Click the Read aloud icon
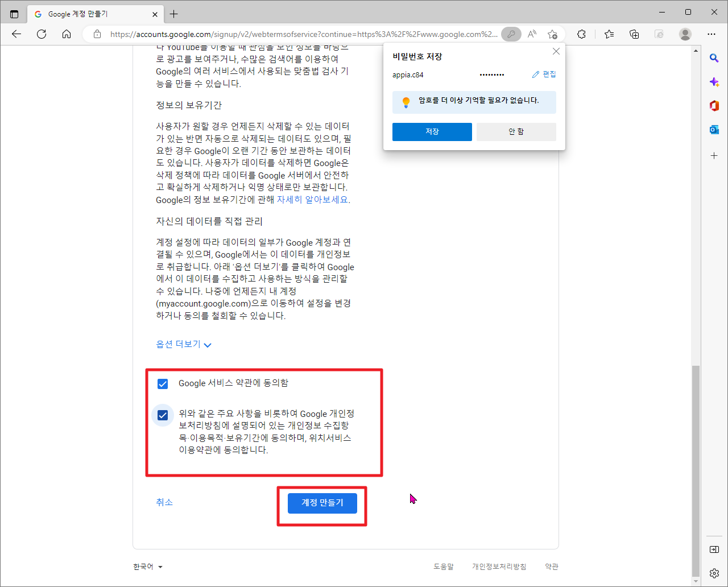728x587 pixels. coord(532,34)
